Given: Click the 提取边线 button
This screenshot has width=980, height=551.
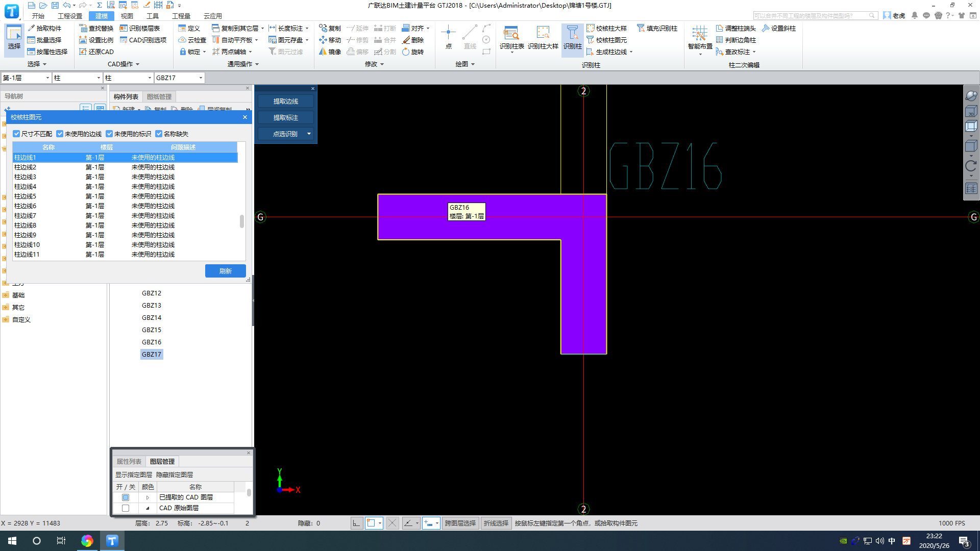Looking at the screenshot, I should [x=286, y=101].
